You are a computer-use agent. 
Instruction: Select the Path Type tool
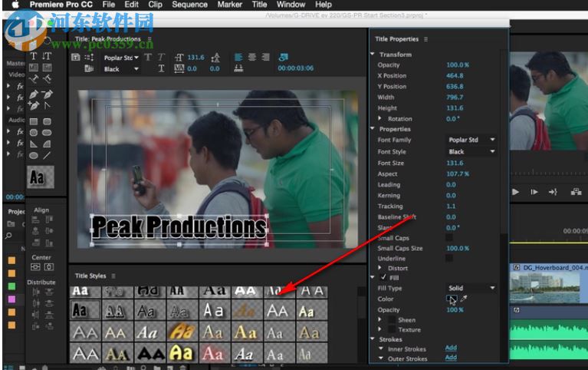34,79
